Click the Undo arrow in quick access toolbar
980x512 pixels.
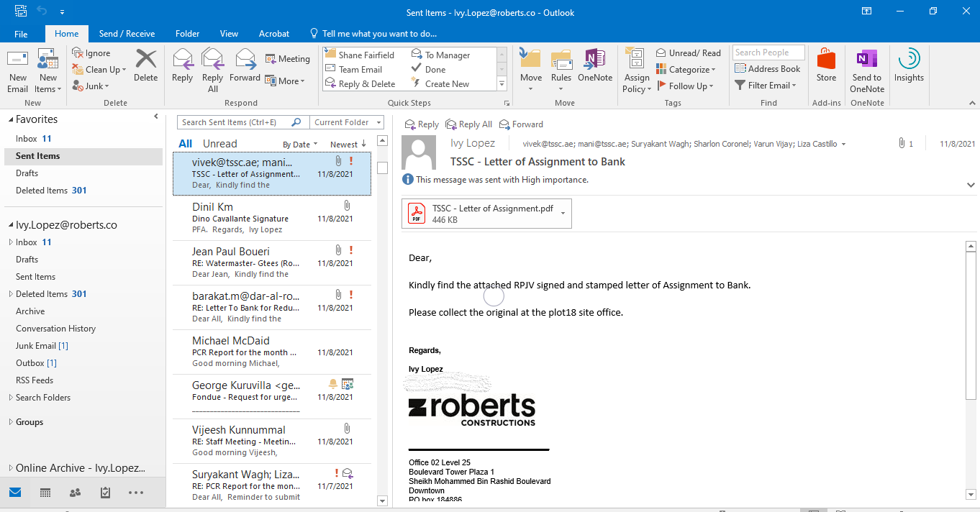pyautogui.click(x=42, y=12)
